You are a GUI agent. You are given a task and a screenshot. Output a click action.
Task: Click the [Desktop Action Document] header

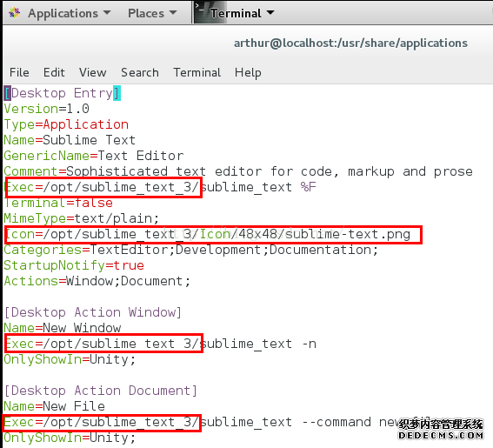(x=101, y=391)
